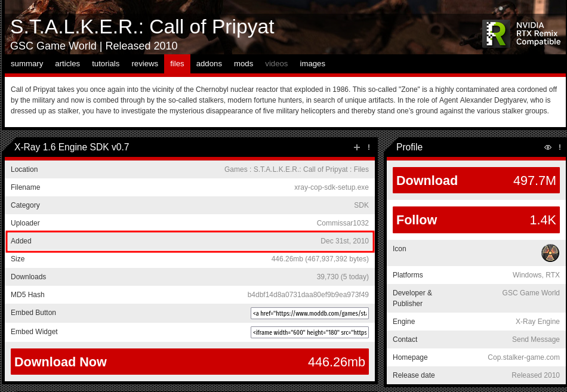Open the X-Ray Engine link

[x=537, y=322]
